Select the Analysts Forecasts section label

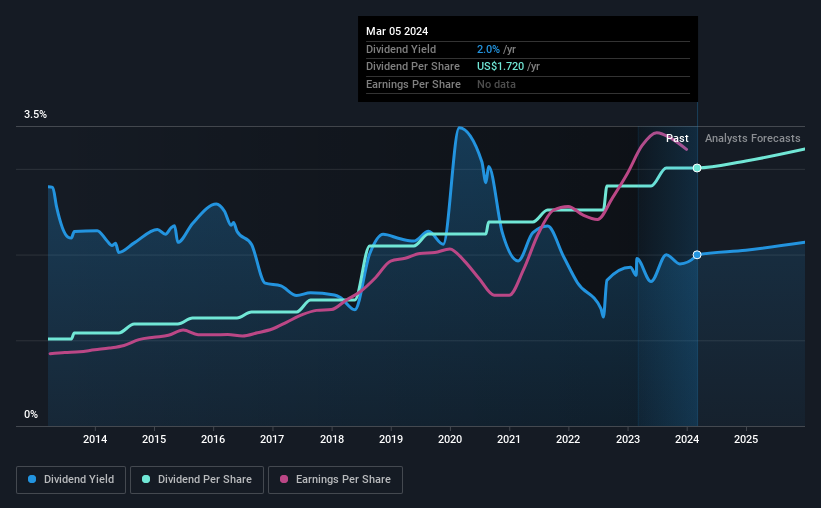click(752, 138)
